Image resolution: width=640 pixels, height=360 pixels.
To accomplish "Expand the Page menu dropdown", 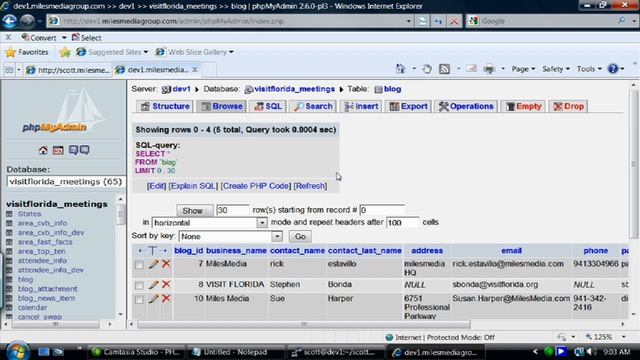I will click(523, 69).
